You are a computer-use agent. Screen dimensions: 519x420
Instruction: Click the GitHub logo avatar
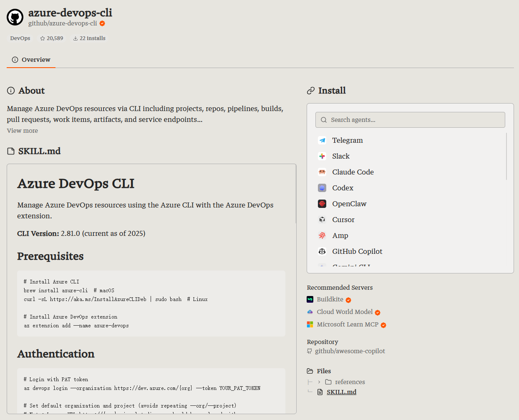click(x=15, y=17)
